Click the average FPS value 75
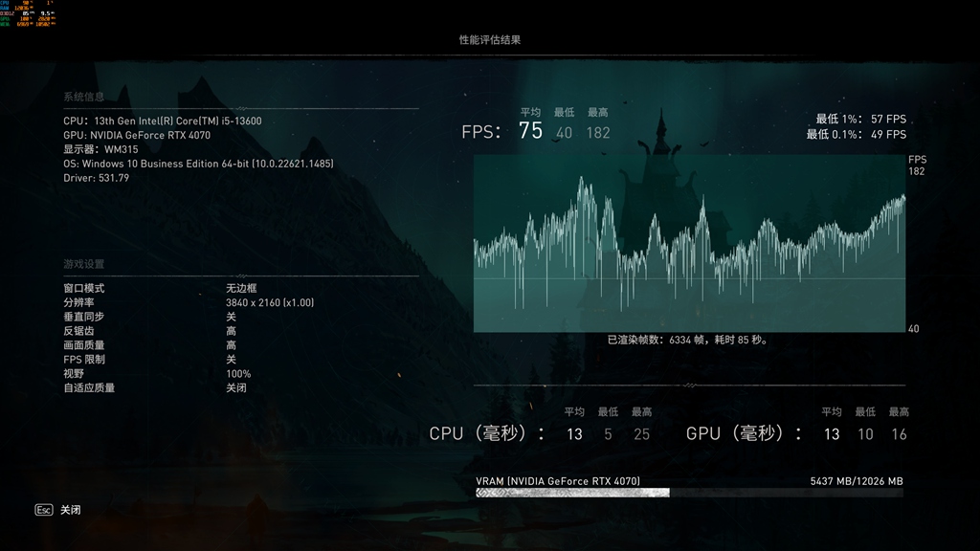This screenshot has height=551, width=980. [530, 130]
